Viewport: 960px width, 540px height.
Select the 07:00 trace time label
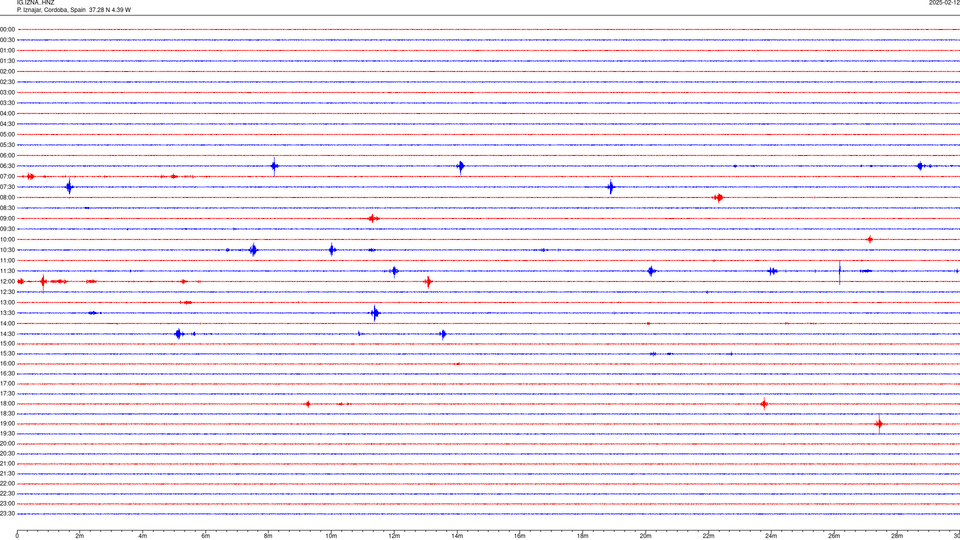(7, 176)
